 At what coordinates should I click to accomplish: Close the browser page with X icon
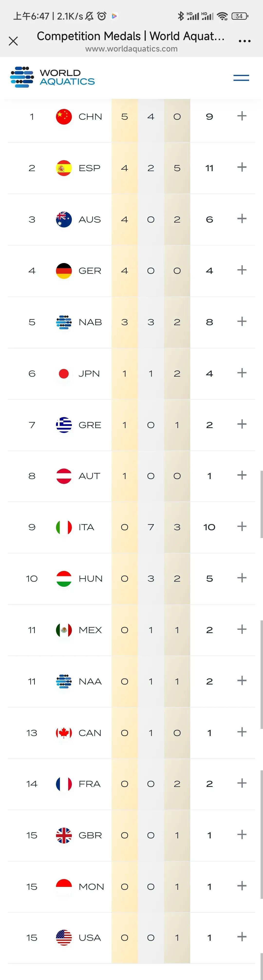(x=13, y=41)
